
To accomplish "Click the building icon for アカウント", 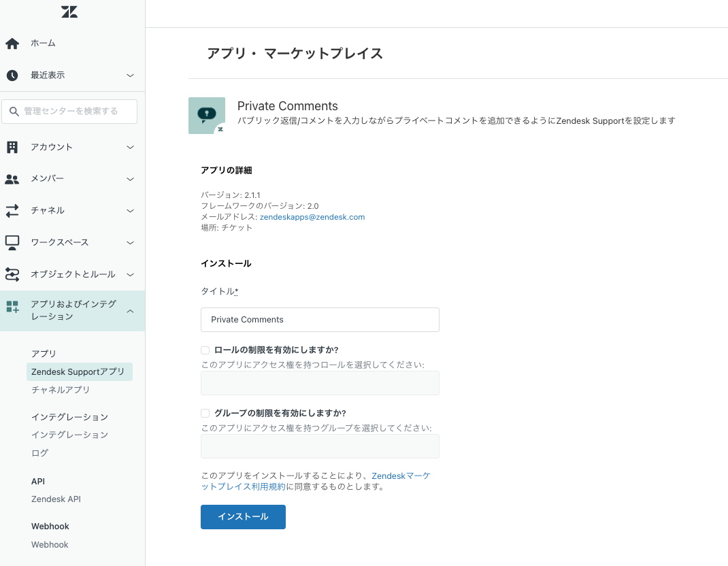I will 12,147.
